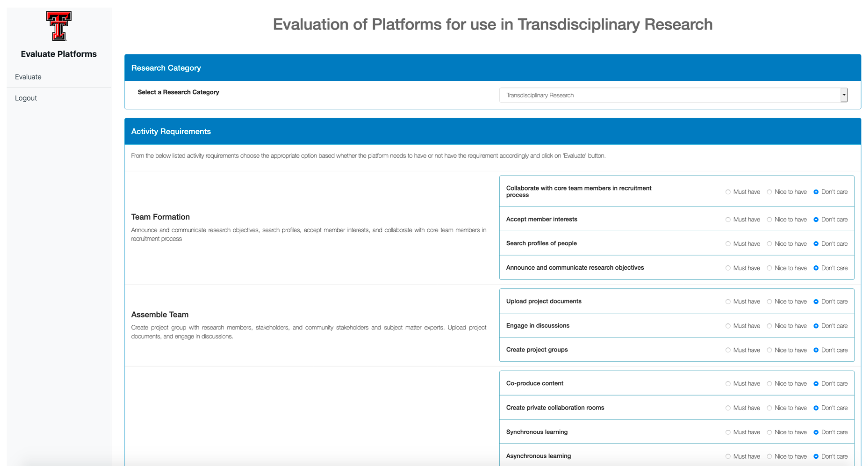Click the Evaluate Platforms sidebar heading
Image resolution: width=868 pixels, height=475 pixels.
[x=59, y=54]
